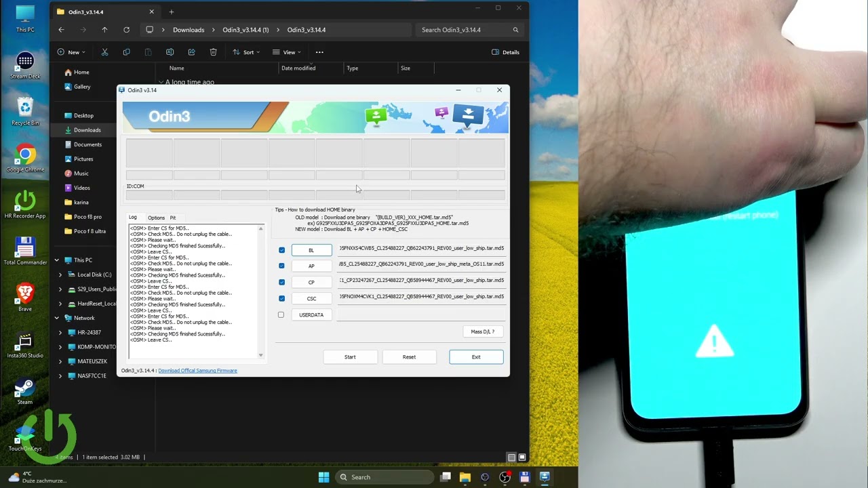Click the Reset button in Odin
868x488 pixels.
tap(409, 357)
